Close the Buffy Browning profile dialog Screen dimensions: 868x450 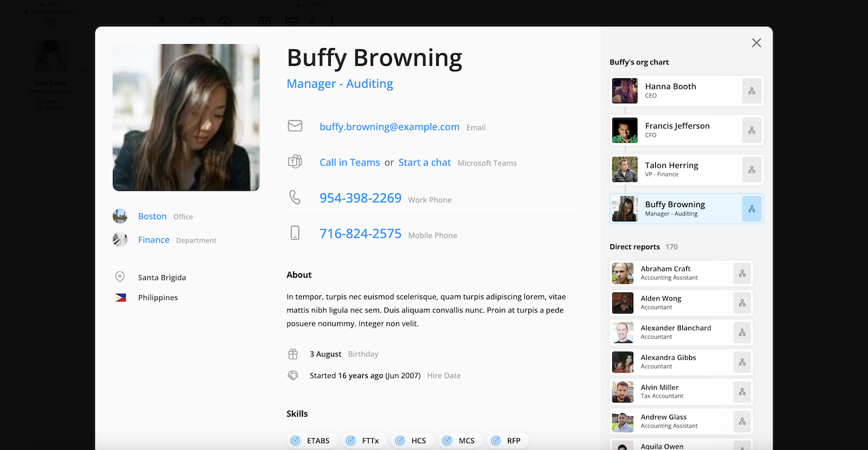(x=757, y=43)
